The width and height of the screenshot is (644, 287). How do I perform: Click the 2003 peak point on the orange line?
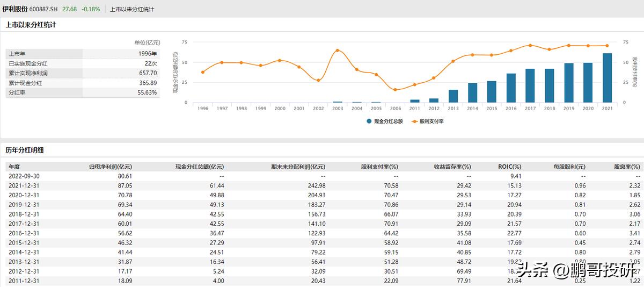[338, 51]
